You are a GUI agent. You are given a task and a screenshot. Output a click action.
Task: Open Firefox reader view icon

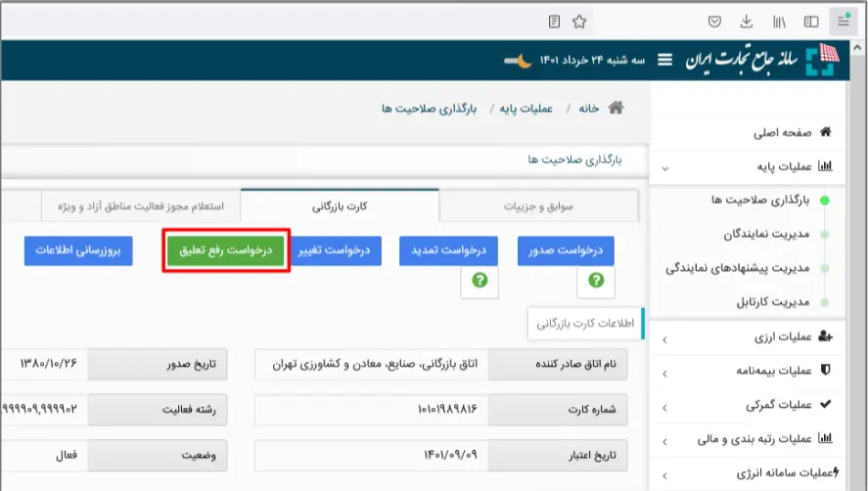point(554,22)
